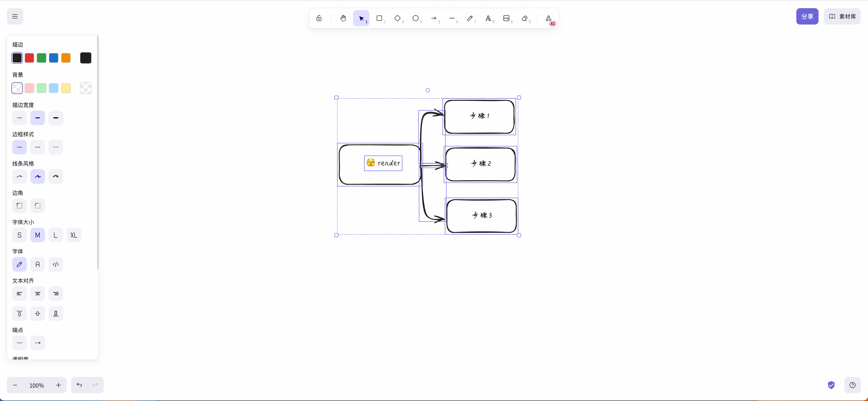Select the diamond shape tool
The width and height of the screenshot is (868, 401).
tap(398, 18)
